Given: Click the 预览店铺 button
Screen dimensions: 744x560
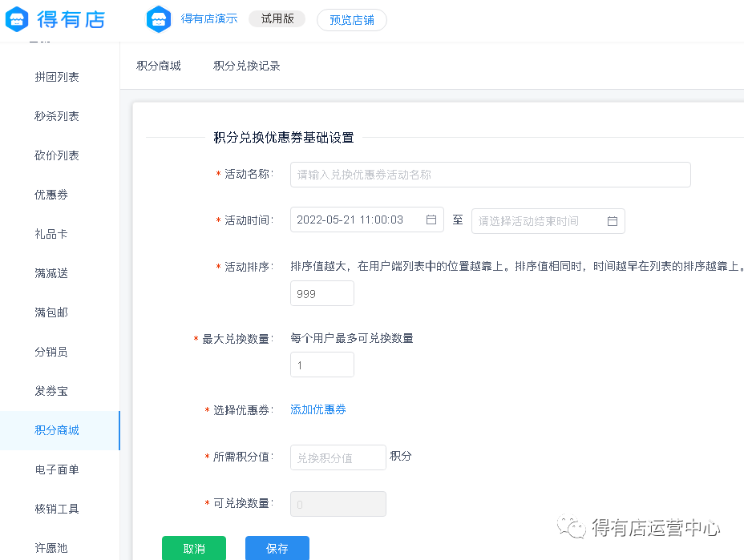Looking at the screenshot, I should pos(351,19).
